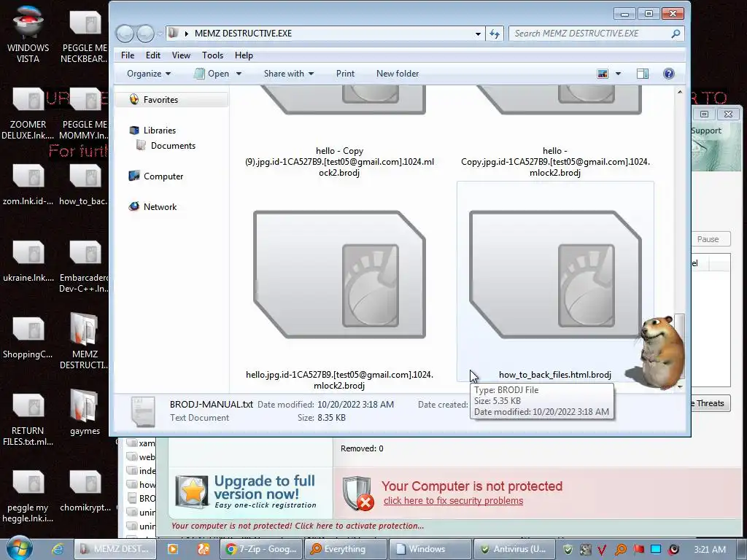Open ukraine.lnk desktop icon
747x560 pixels.
click(x=28, y=262)
